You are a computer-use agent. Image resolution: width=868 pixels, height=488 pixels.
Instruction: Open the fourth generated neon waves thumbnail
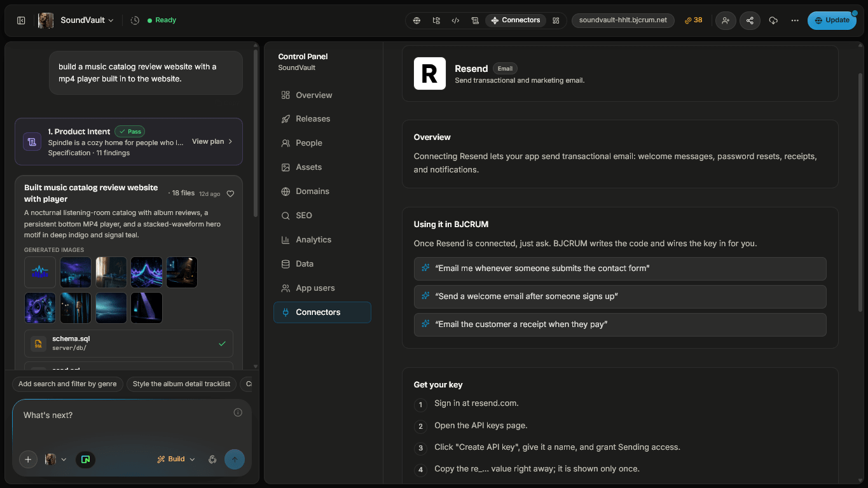coord(146,272)
